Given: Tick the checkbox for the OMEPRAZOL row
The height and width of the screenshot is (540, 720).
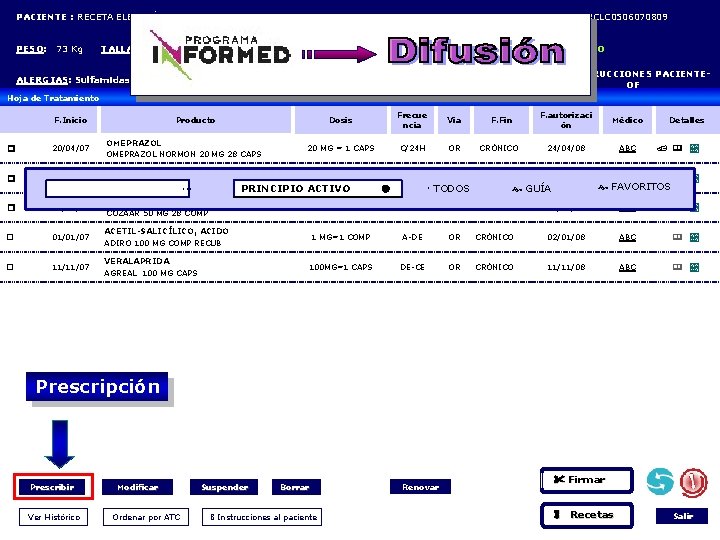Looking at the screenshot, I should click(11, 148).
